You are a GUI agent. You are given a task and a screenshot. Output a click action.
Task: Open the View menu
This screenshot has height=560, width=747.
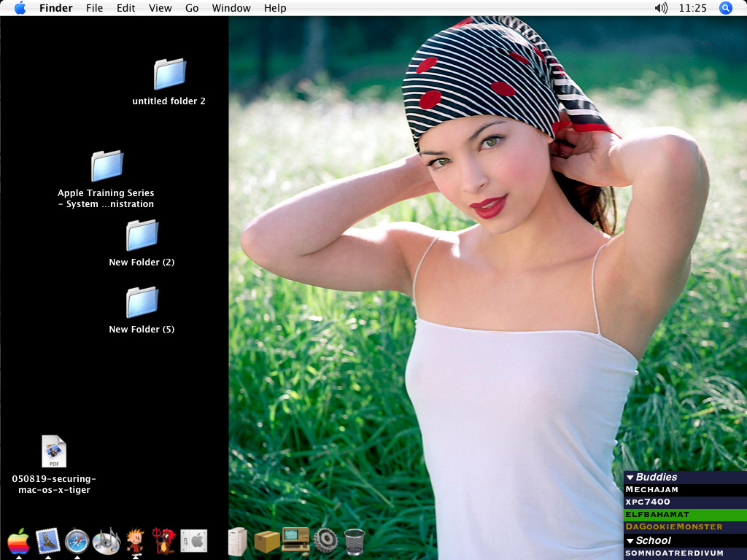click(x=160, y=8)
